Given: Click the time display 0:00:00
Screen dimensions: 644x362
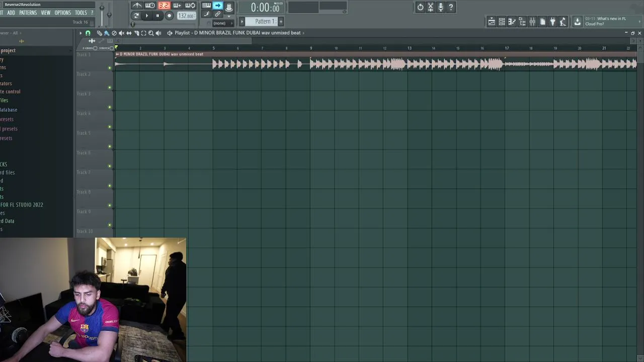Looking at the screenshot, I should [265, 8].
